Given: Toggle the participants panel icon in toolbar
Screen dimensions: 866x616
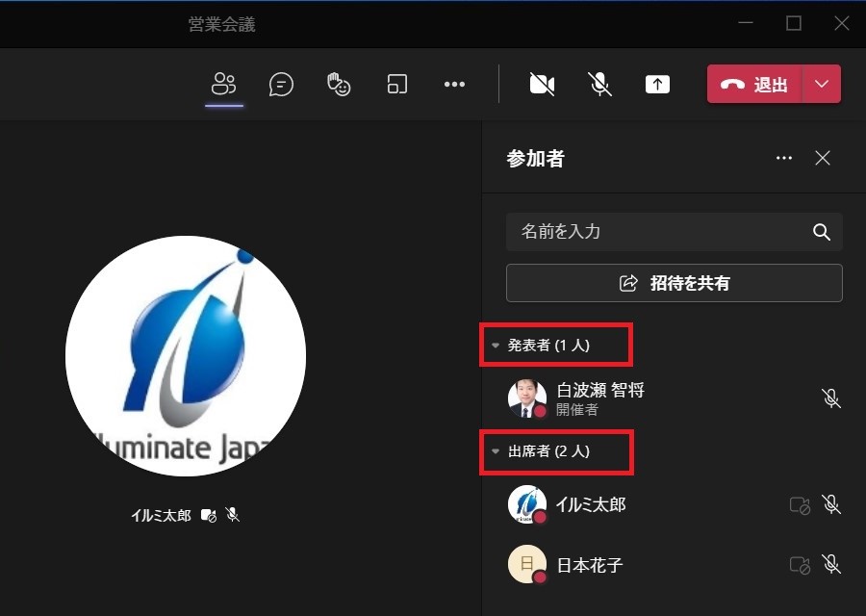Looking at the screenshot, I should pos(223,85).
